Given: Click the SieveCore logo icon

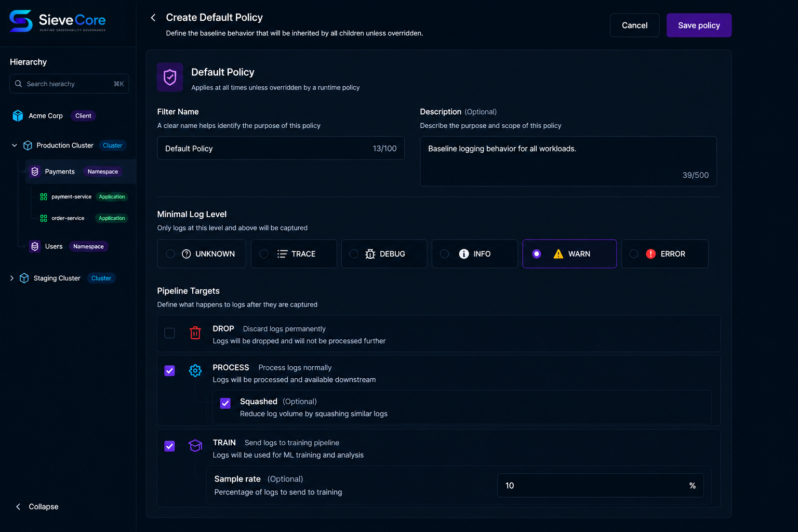Looking at the screenshot, I should [x=21, y=21].
